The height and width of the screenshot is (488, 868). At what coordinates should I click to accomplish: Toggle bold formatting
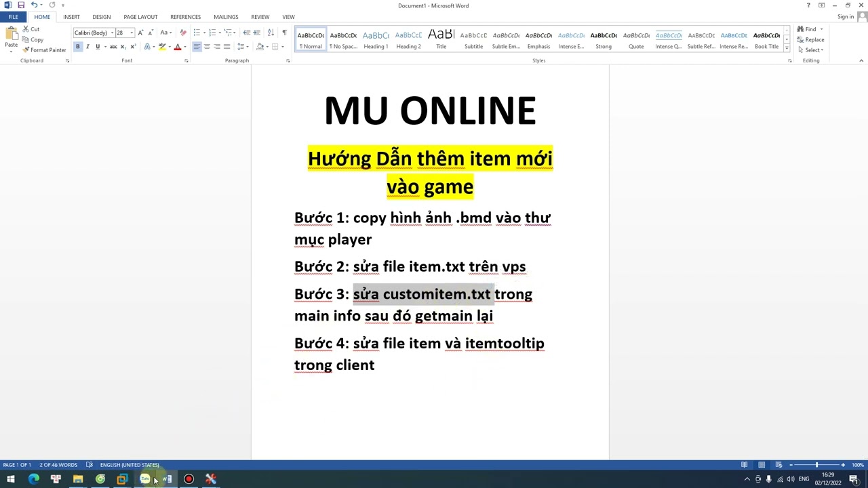point(77,47)
